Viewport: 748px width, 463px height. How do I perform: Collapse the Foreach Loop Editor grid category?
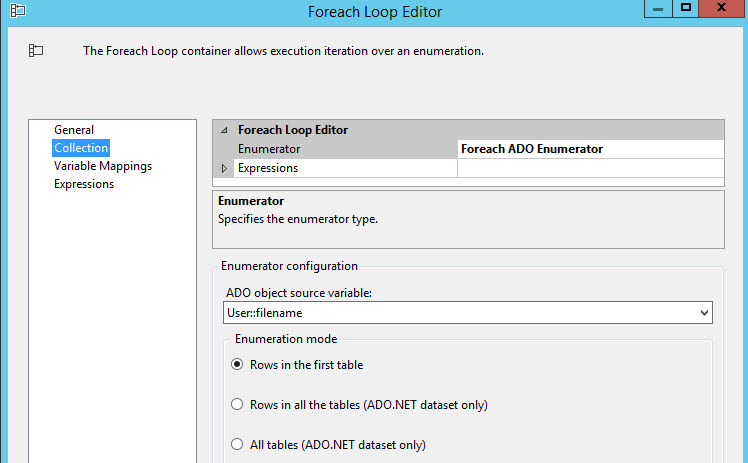[224, 130]
